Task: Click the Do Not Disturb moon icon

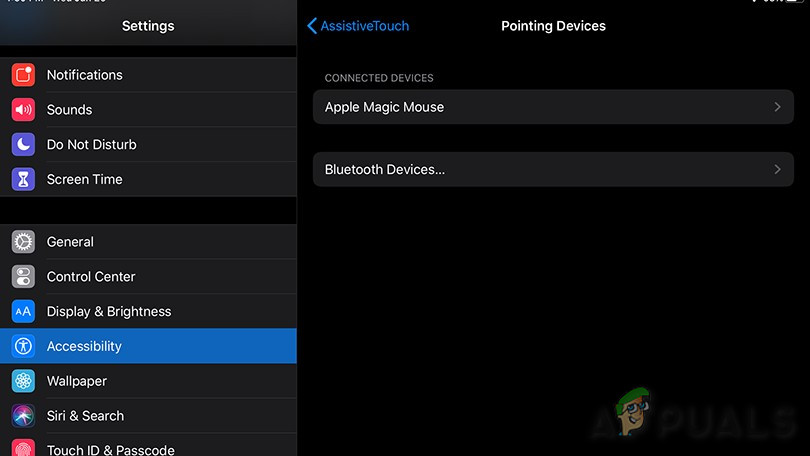Action: tap(23, 145)
